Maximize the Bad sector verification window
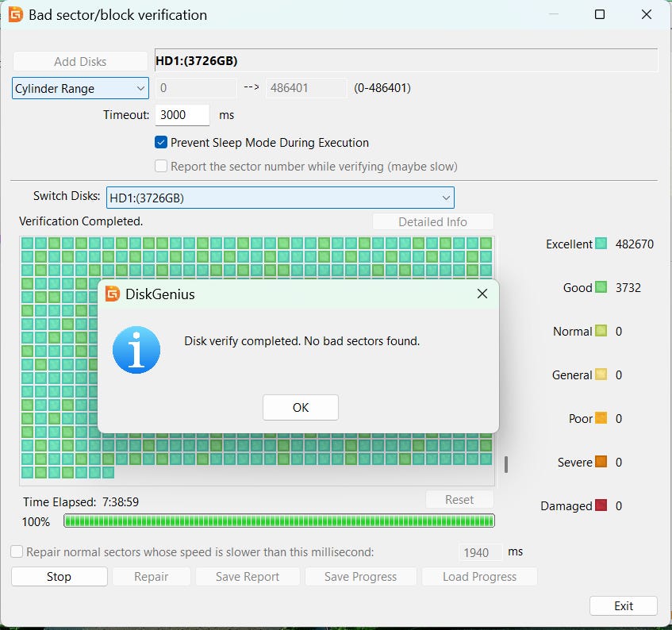 point(600,14)
